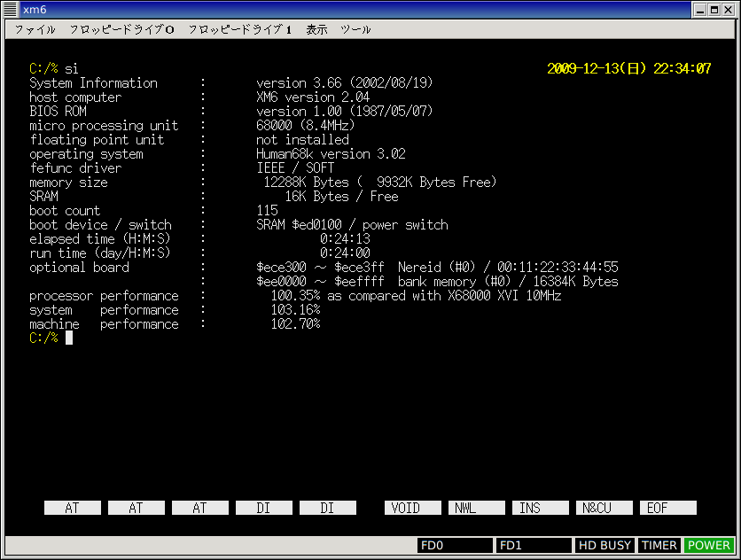
Task: Click the TIMER status indicator
Action: 659,545
